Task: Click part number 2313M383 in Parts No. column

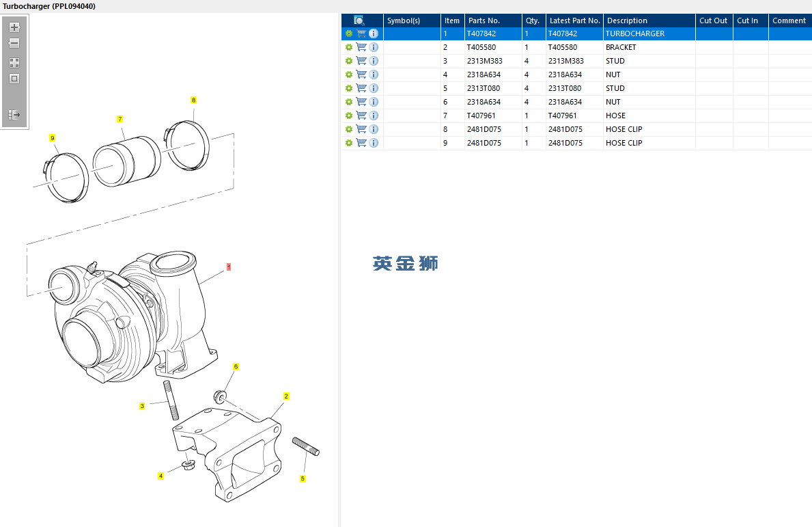Action: (x=485, y=61)
